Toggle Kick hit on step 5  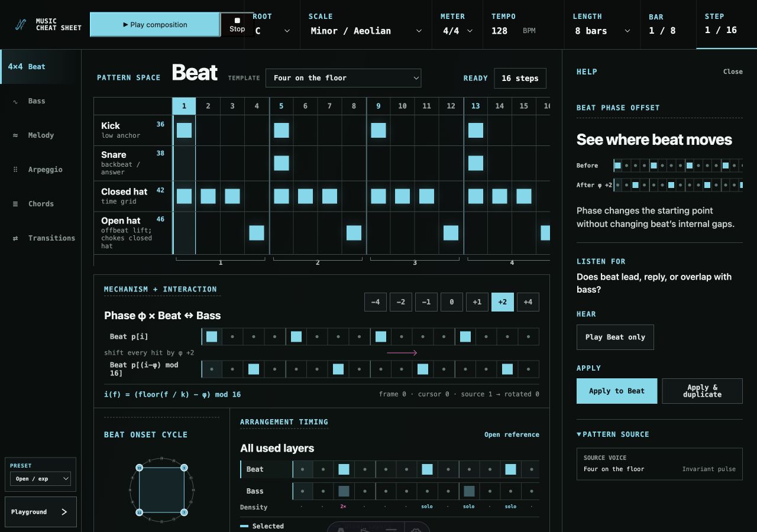pyautogui.click(x=282, y=130)
